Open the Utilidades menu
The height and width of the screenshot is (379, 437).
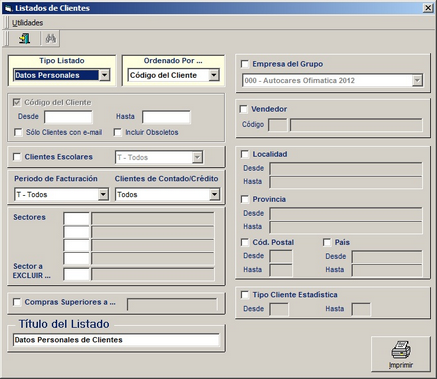pos(27,23)
